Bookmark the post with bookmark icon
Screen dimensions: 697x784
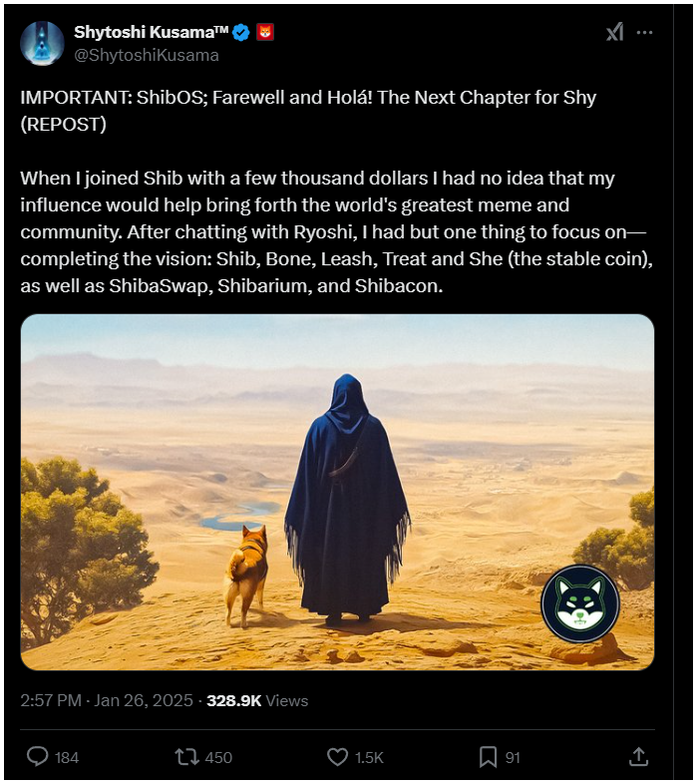[x=488, y=756]
